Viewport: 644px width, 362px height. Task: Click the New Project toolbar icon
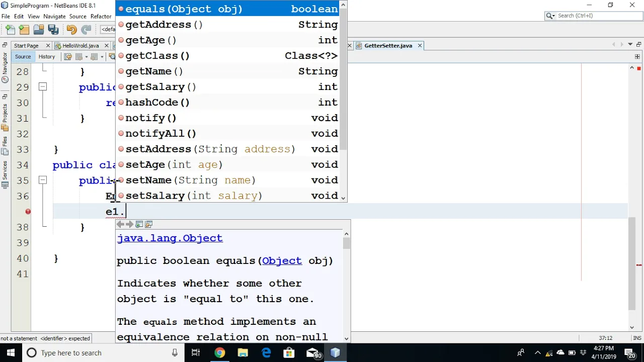point(24,30)
